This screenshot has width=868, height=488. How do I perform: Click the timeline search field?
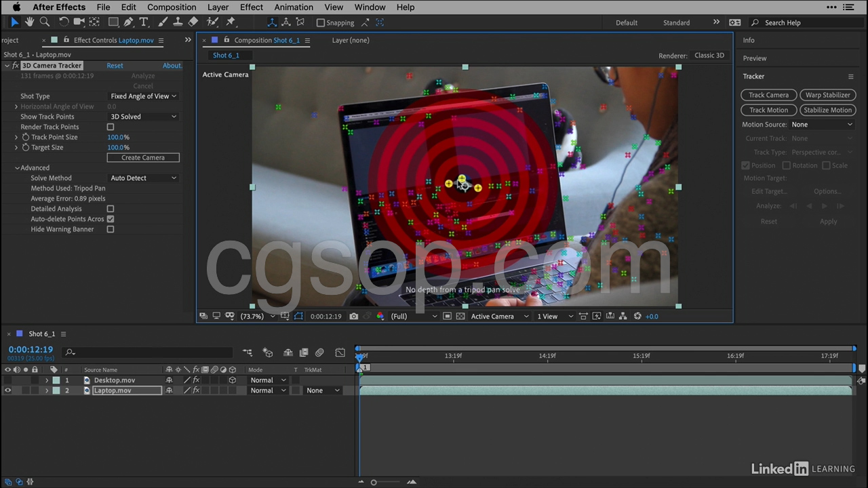148,352
